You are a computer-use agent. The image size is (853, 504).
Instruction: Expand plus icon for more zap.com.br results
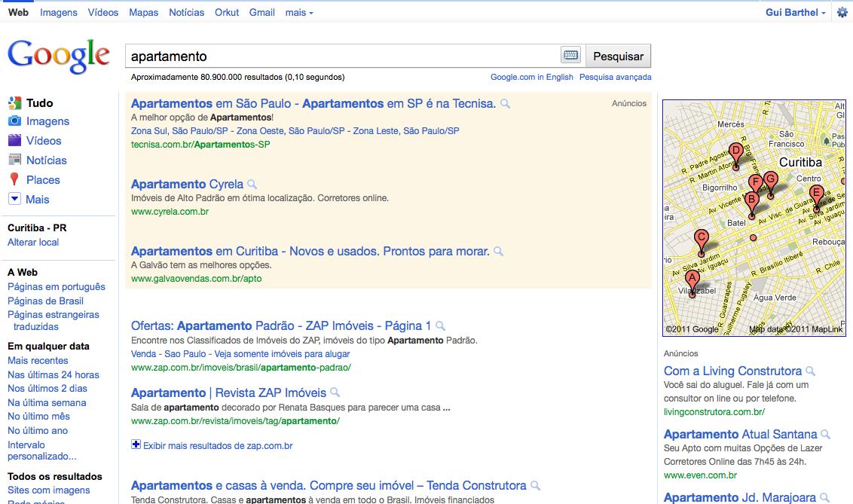[x=136, y=444]
